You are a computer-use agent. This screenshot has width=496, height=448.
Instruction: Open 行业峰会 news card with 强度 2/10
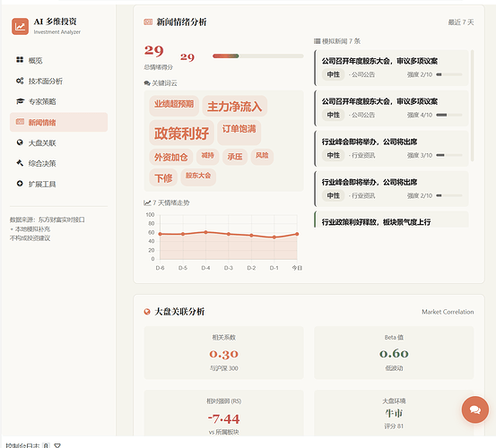click(391, 189)
